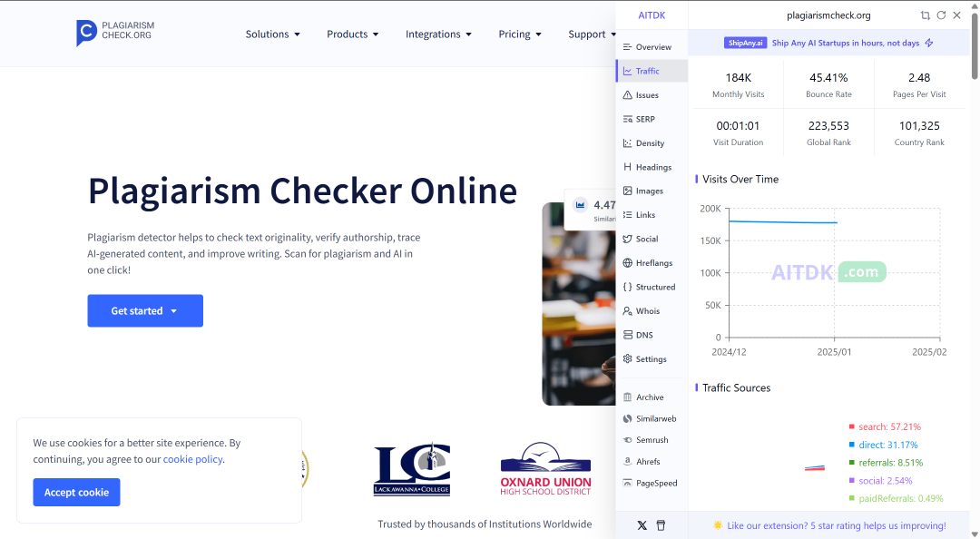Open the Settings gear icon
The width and height of the screenshot is (980, 539).
627,359
